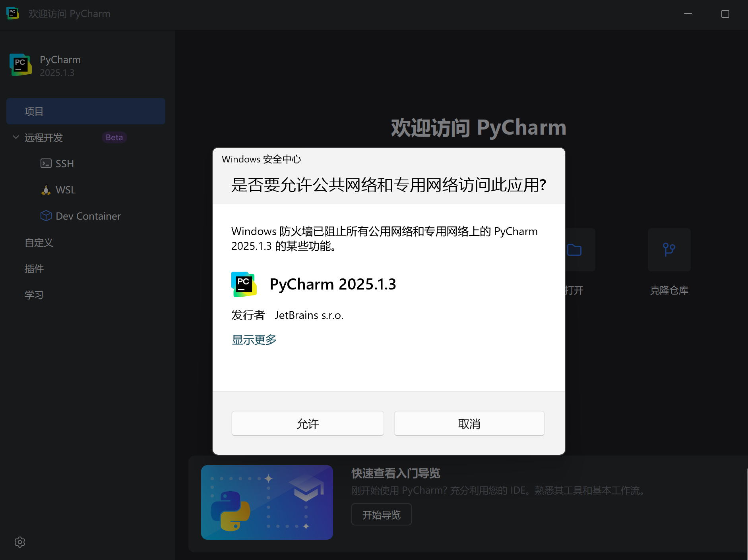
Task: Expand the SSH configuration entry
Action: click(x=64, y=163)
